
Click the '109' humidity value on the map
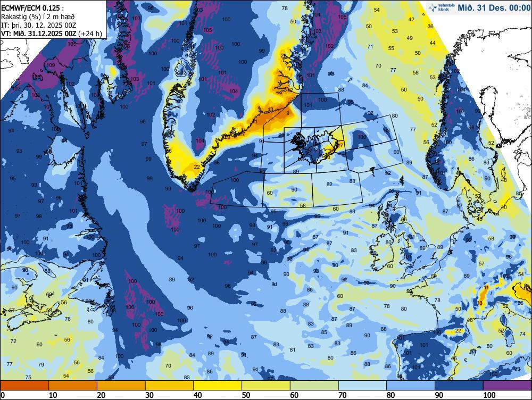pyautogui.click(x=51, y=65)
